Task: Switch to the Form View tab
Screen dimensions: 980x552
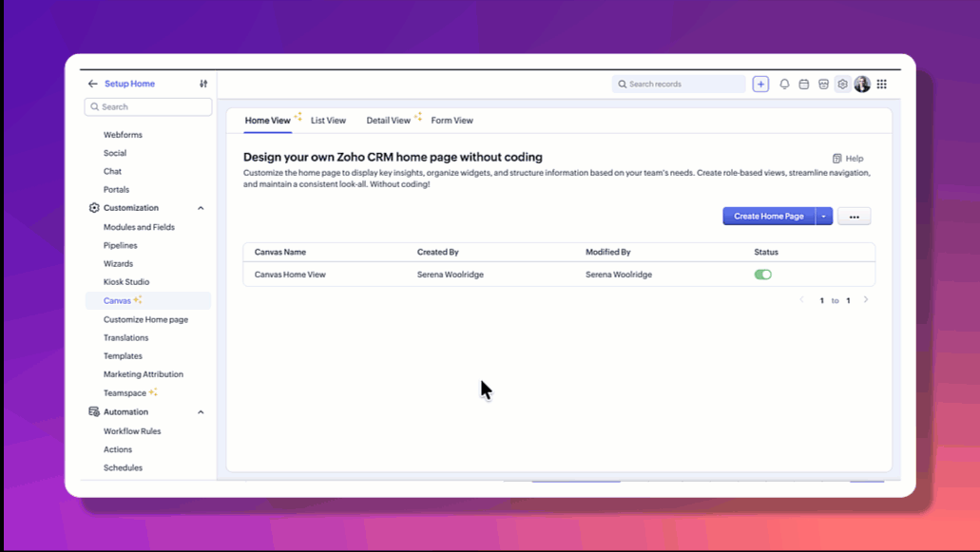Action: pyautogui.click(x=452, y=121)
